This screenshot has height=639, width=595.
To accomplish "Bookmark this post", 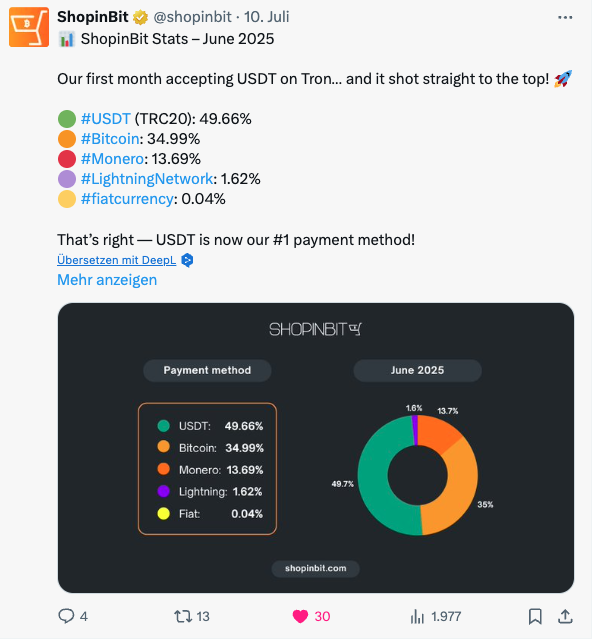I will coord(535,616).
